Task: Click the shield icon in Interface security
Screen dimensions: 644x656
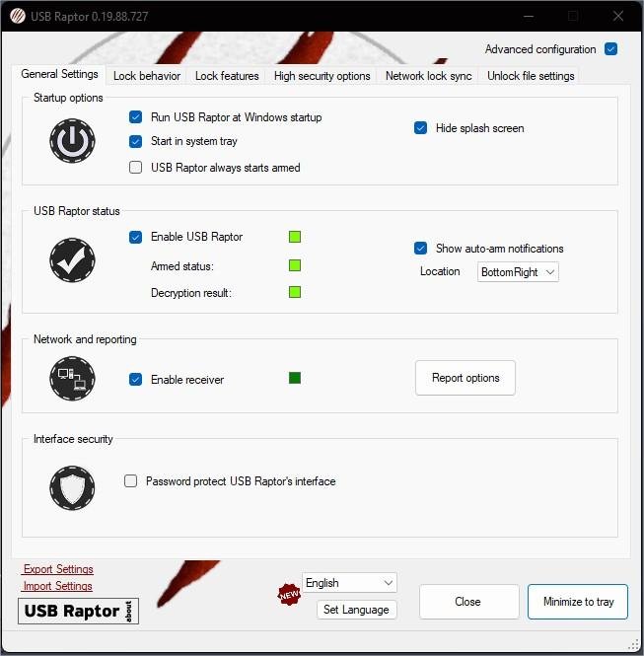Action: coord(72,488)
